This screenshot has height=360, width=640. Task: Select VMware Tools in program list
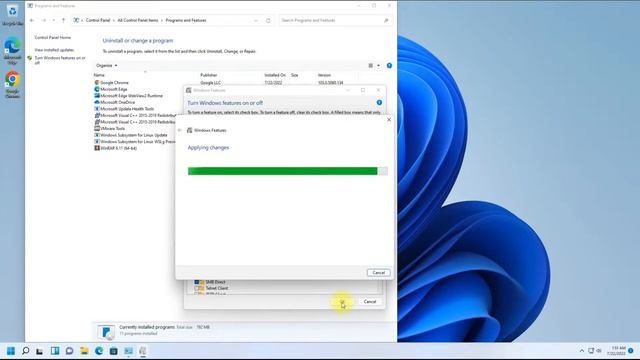coord(113,128)
